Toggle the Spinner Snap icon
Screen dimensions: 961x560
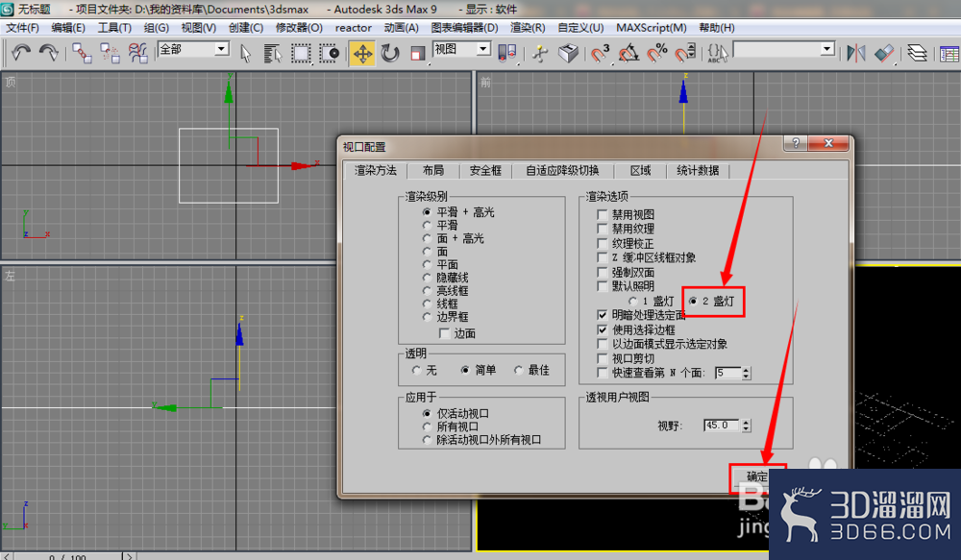685,54
